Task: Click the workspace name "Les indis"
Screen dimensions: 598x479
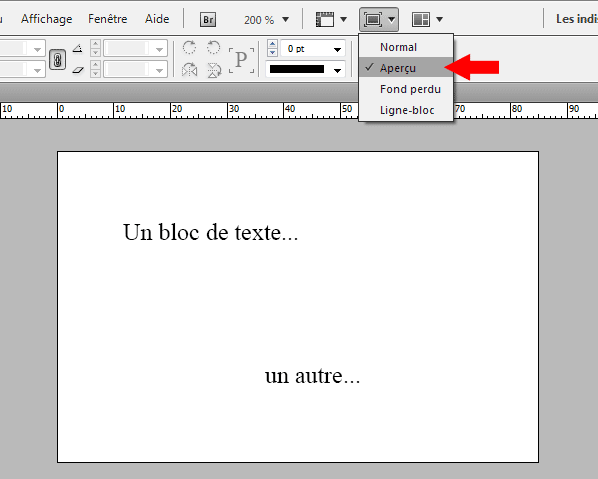Action: click(x=577, y=19)
